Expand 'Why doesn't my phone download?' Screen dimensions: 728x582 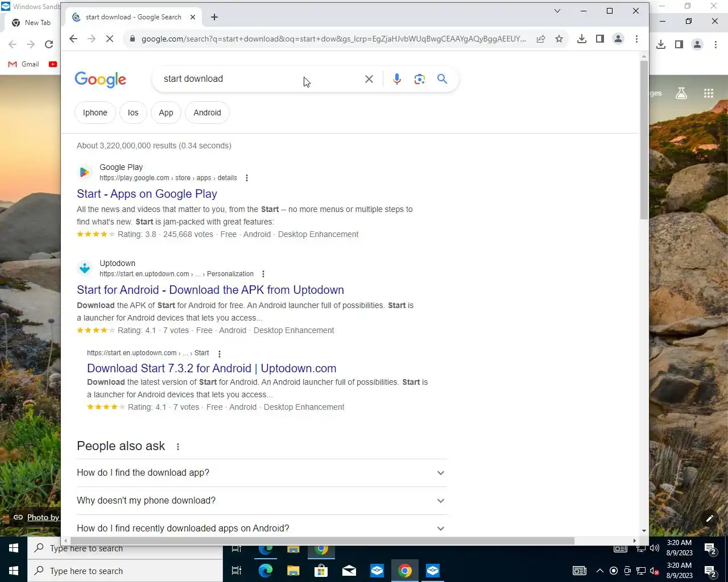click(x=262, y=501)
